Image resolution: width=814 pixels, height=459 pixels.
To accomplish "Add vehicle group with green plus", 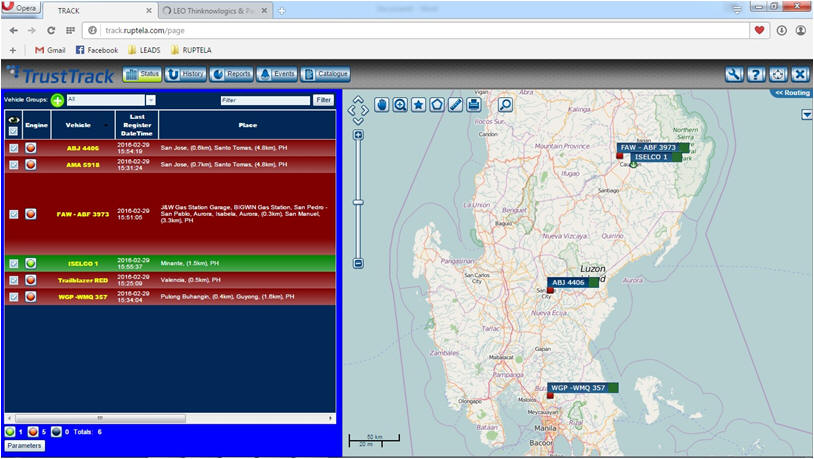I will (x=57, y=100).
